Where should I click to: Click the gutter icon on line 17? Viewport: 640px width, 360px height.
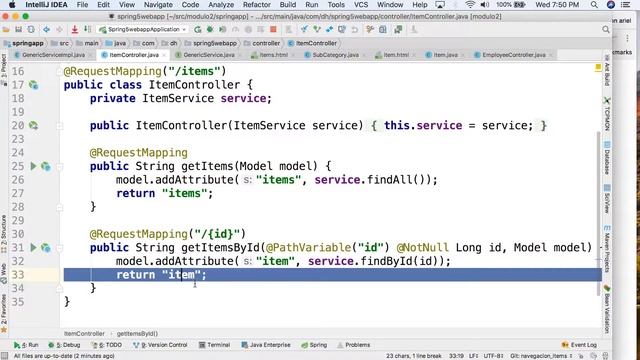[33, 85]
